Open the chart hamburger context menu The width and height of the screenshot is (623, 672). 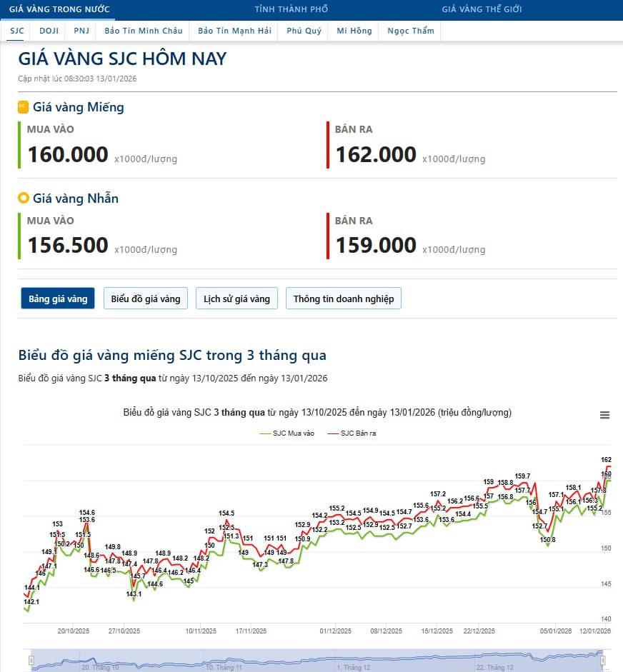coord(604,416)
